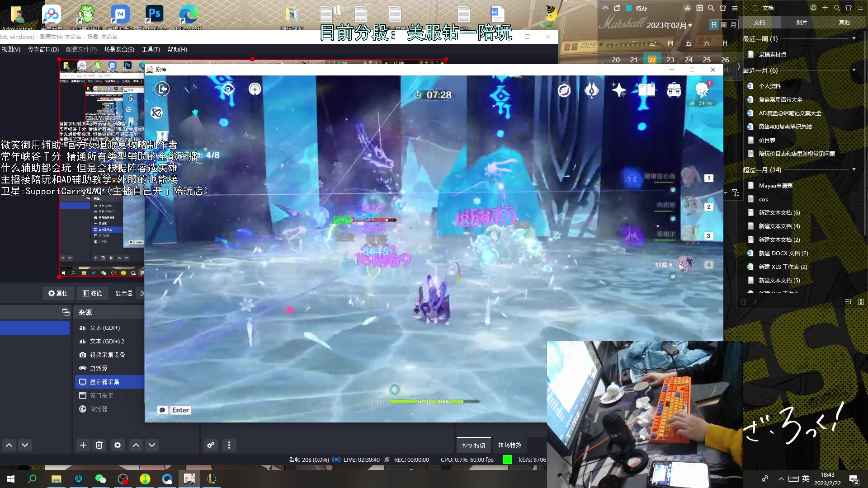
Task: Click the delete source trash icon
Action: pos(99,445)
